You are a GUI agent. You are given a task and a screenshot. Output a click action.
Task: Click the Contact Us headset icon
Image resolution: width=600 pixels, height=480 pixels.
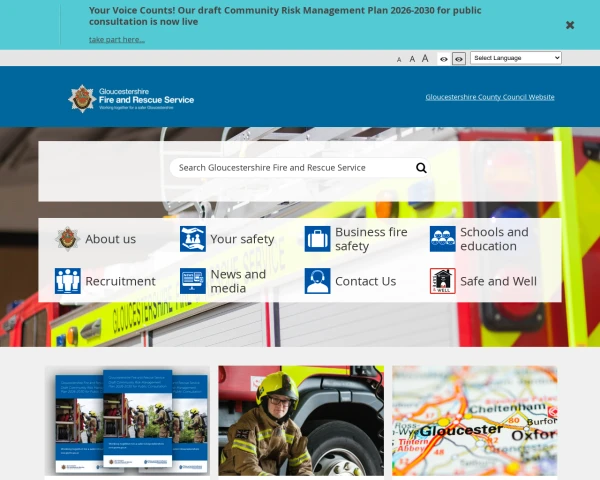317,281
